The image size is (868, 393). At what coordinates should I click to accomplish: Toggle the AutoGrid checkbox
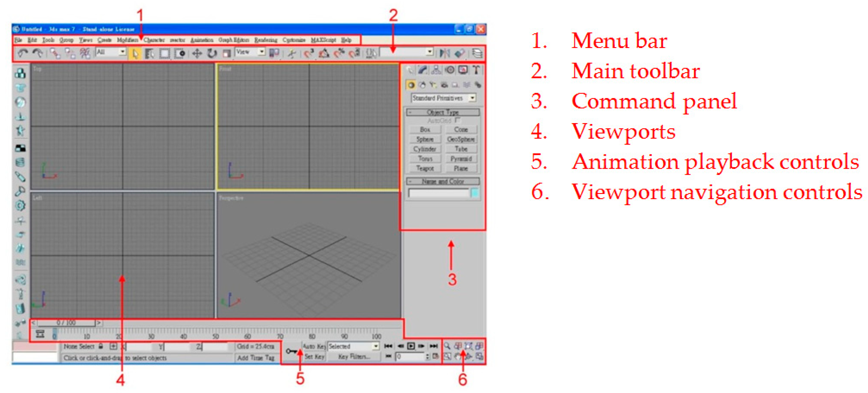pyautogui.click(x=457, y=120)
